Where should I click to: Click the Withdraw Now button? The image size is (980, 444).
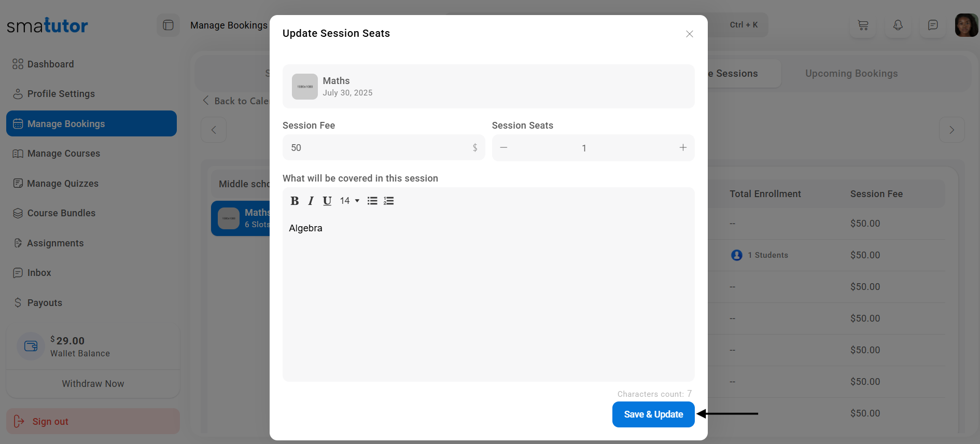(x=93, y=384)
